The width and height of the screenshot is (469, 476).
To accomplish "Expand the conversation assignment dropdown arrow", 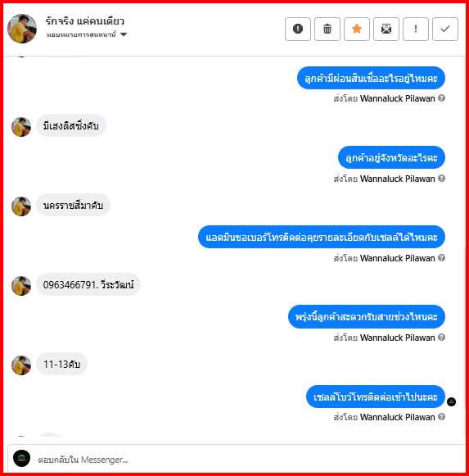I will 124,34.
